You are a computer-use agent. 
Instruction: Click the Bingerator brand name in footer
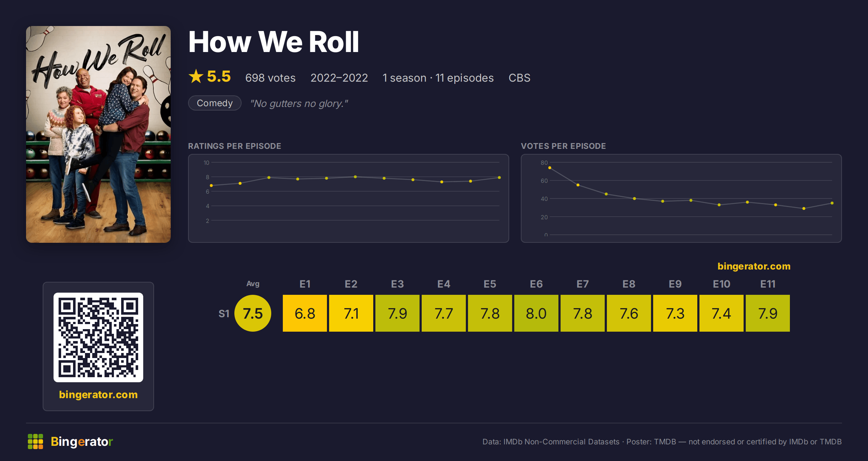click(x=82, y=441)
